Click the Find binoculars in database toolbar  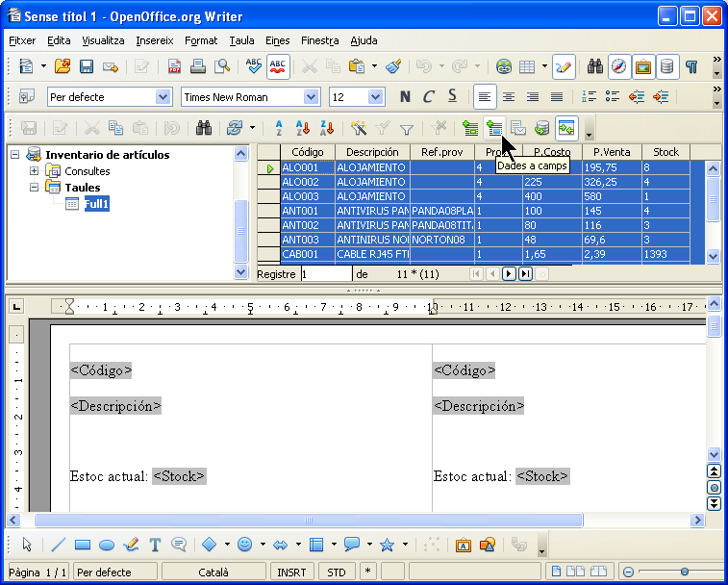click(203, 128)
